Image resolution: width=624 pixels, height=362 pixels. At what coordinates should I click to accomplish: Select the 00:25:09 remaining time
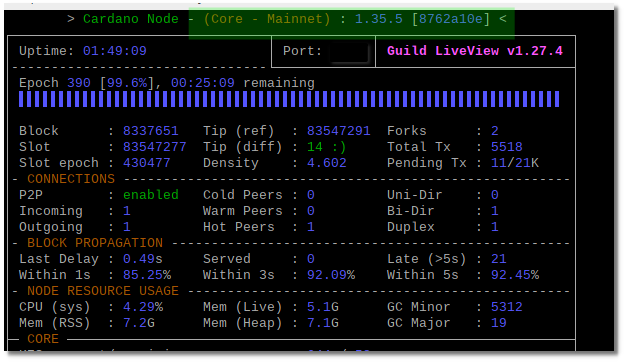pos(203,83)
